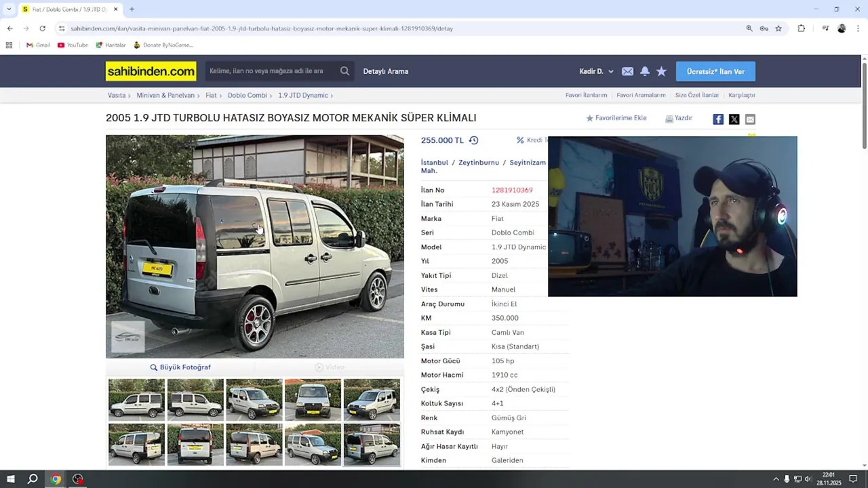Screen dimensions: 868x488
Task: Select the front-view car thumbnail in top row
Action: coord(313,400)
